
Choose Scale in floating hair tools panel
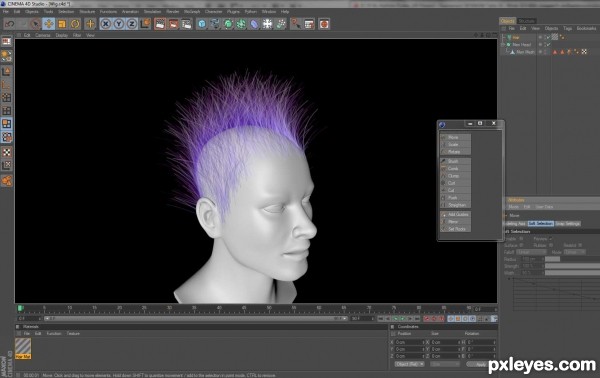pyautogui.click(x=455, y=145)
